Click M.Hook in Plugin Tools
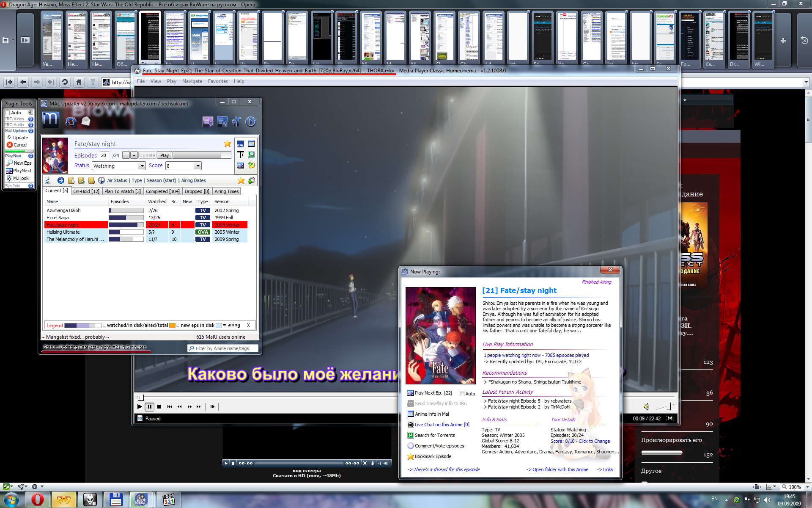Image resolution: width=812 pixels, height=508 pixels. pos(18,178)
